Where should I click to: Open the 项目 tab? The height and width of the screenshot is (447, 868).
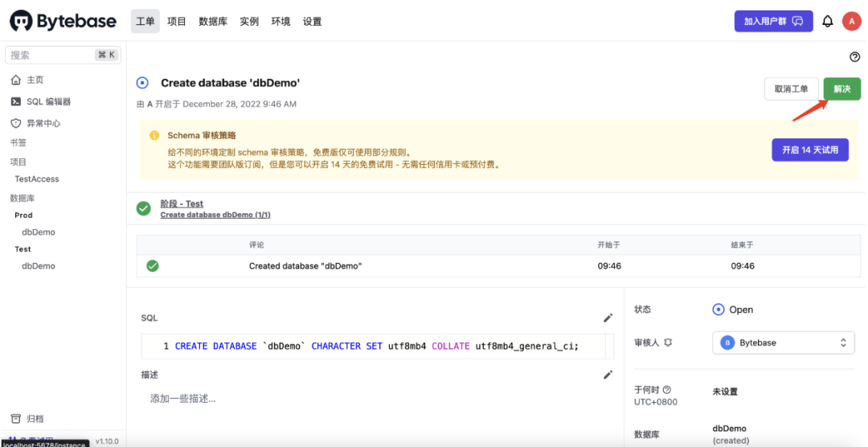point(177,22)
